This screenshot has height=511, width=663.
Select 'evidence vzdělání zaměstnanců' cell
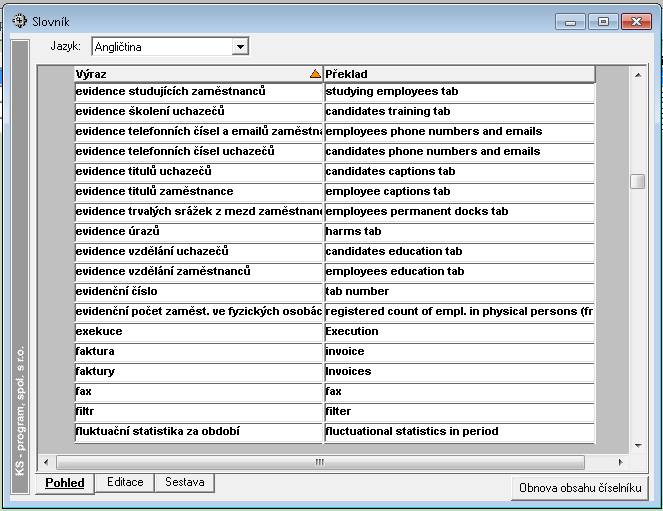(x=198, y=272)
